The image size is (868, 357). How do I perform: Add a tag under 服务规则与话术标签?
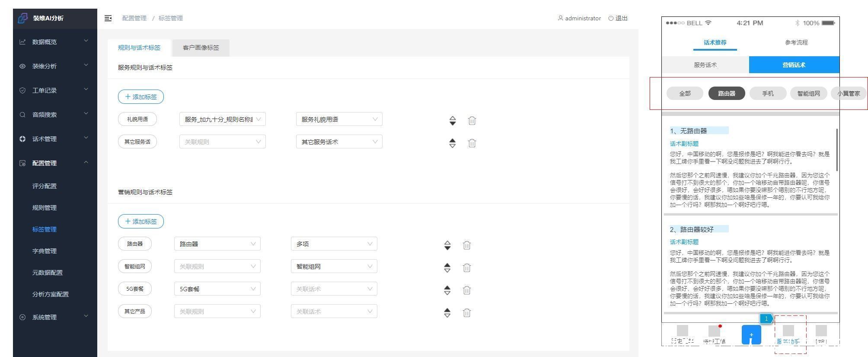pos(141,97)
